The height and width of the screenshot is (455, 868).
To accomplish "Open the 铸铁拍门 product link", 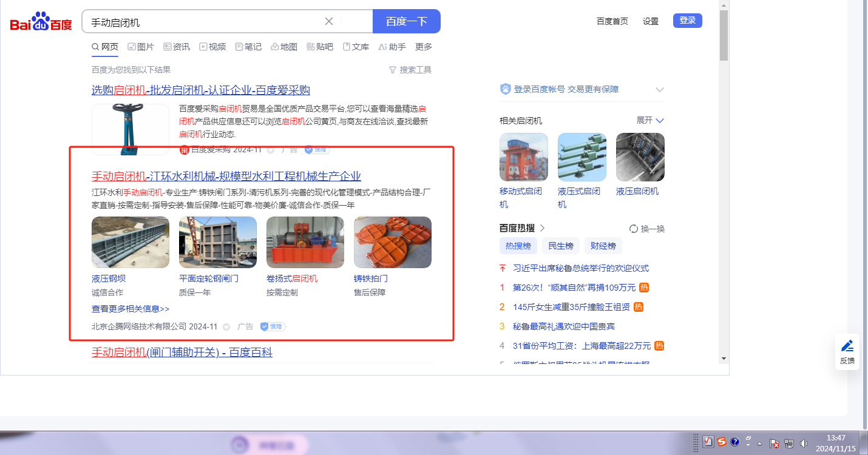I will (371, 279).
